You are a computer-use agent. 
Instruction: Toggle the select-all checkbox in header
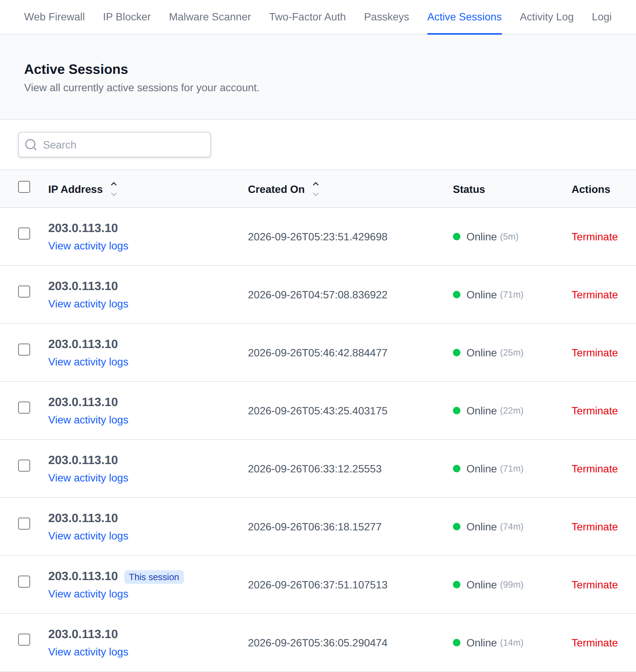24,187
